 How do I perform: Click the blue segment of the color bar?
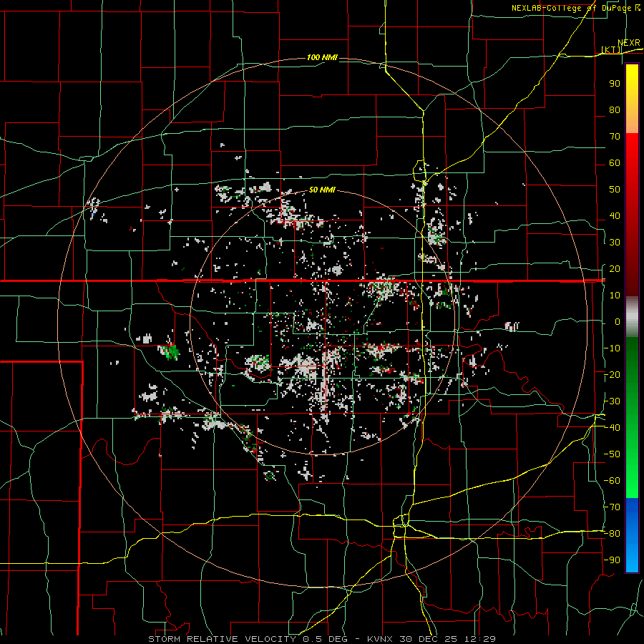pos(632,535)
